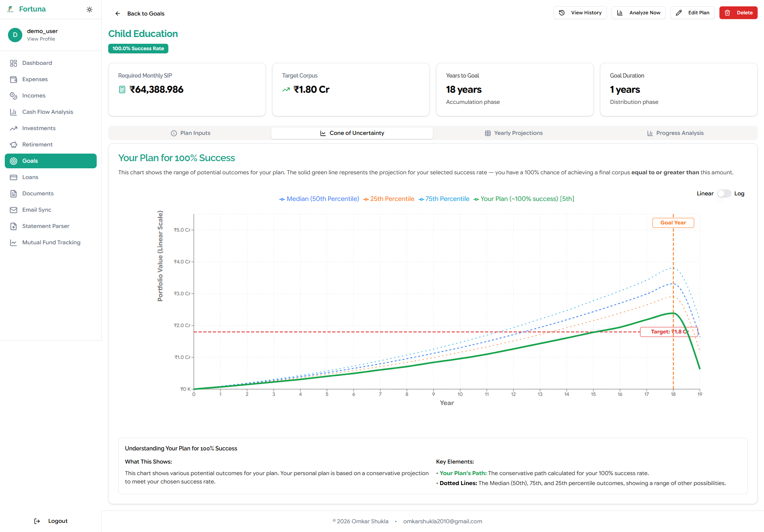Click the Statement Parser file icon
The height and width of the screenshot is (532, 764).
pyautogui.click(x=14, y=226)
